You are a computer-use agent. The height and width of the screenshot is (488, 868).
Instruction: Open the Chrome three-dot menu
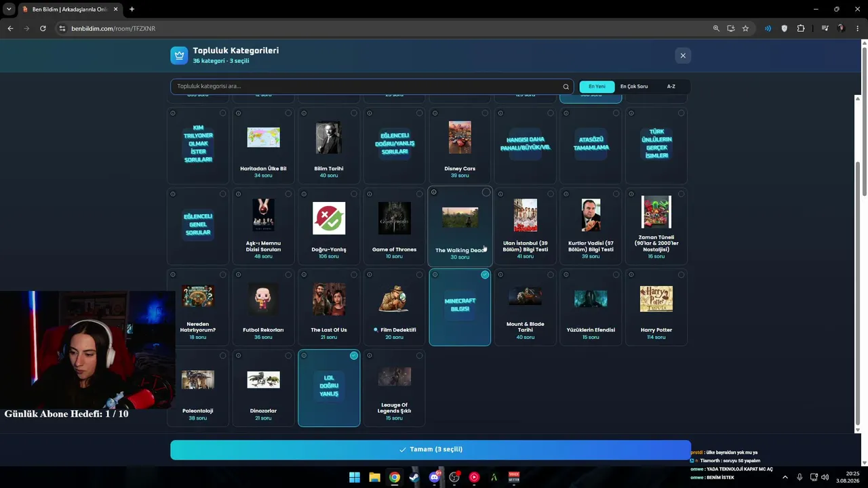click(x=858, y=28)
